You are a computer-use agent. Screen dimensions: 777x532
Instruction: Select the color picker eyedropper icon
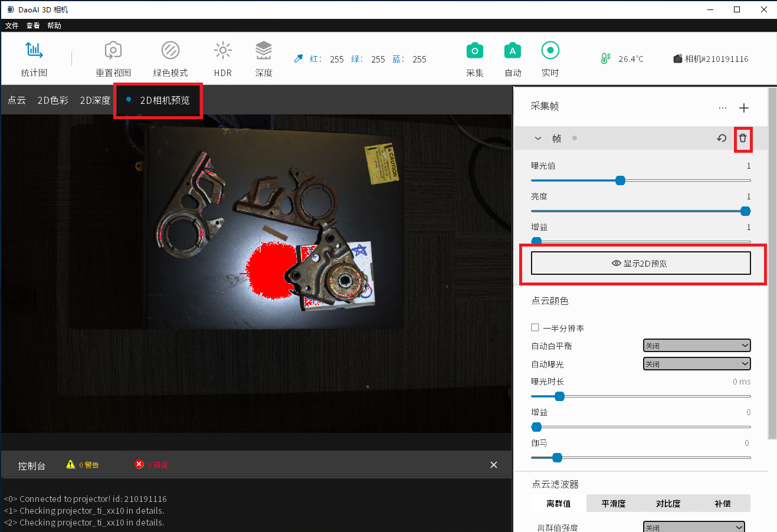pos(299,58)
